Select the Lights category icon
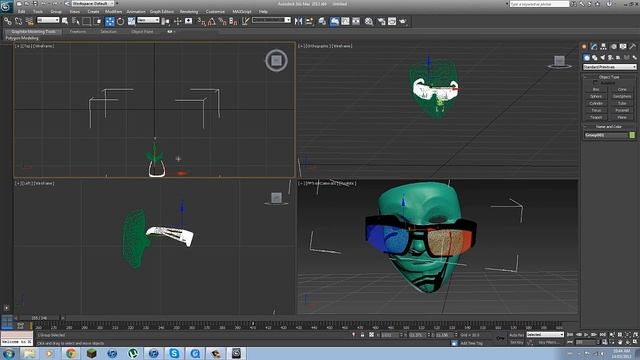This screenshot has height=360, width=640. 602,58
